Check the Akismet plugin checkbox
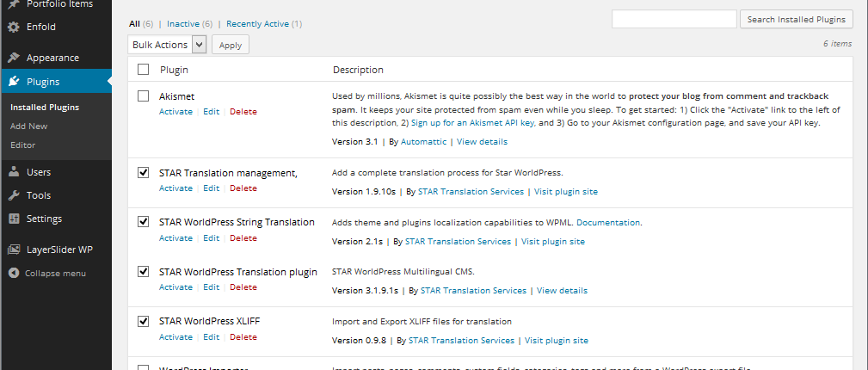This screenshot has height=370, width=868. (144, 96)
